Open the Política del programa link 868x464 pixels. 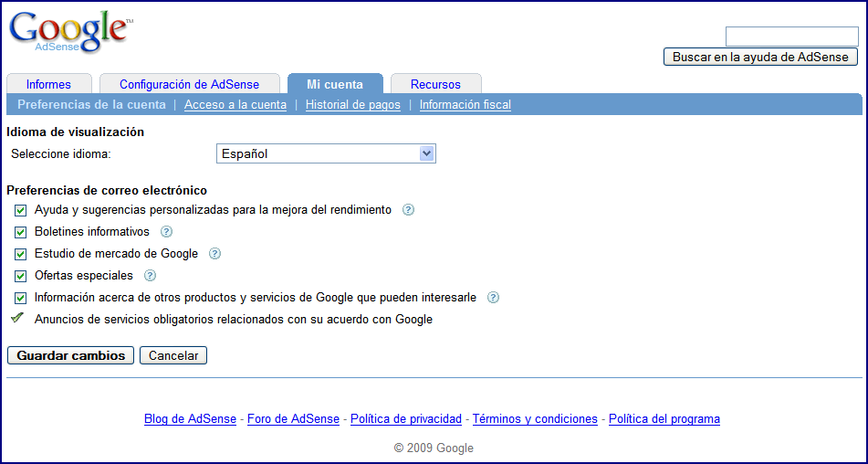tap(664, 418)
